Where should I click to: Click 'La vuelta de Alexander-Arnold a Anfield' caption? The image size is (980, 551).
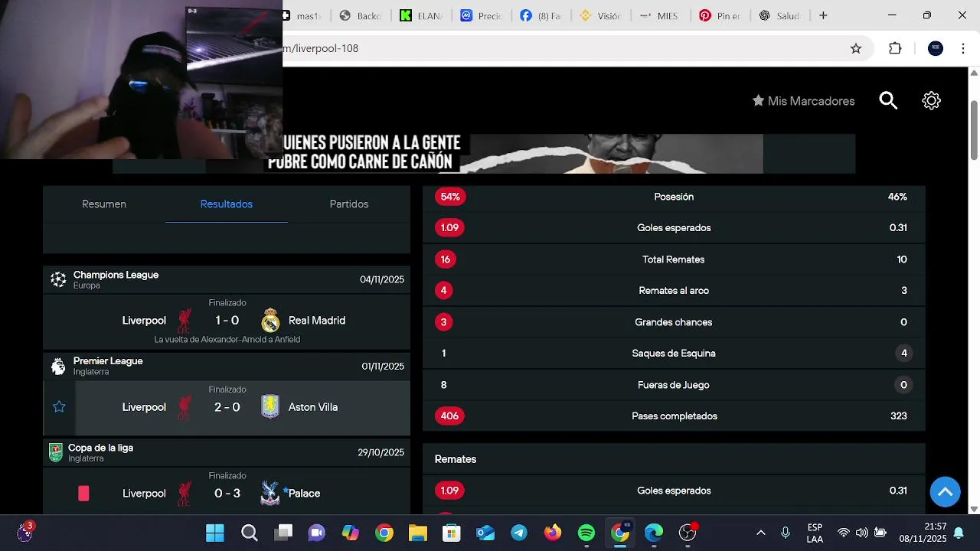[x=227, y=339]
